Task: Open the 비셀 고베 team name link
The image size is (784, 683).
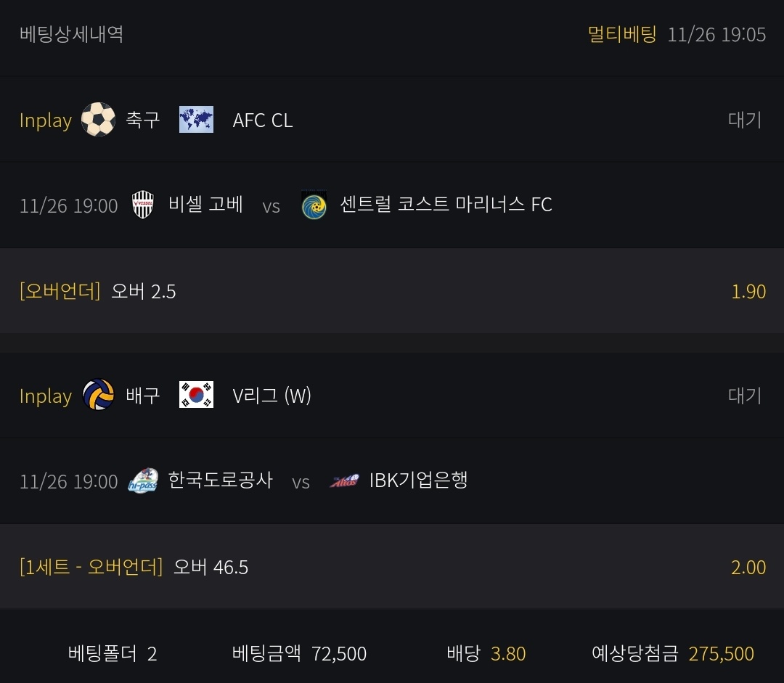Action: (205, 205)
